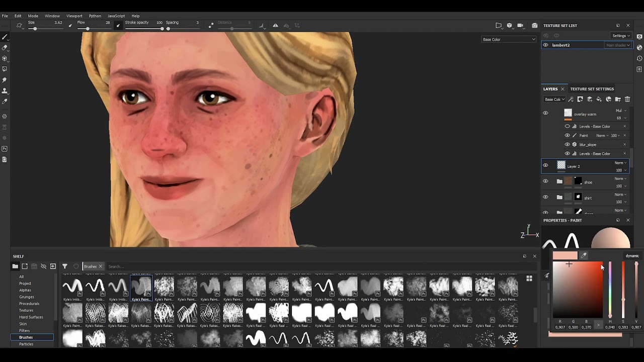The width and height of the screenshot is (644, 362).
Task: Click the symmetry icon in top toolbar
Action: [275, 26]
